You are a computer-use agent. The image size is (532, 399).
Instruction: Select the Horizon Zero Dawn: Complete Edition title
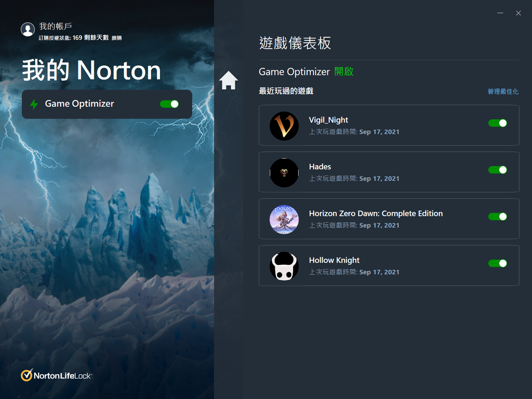pyautogui.click(x=376, y=213)
